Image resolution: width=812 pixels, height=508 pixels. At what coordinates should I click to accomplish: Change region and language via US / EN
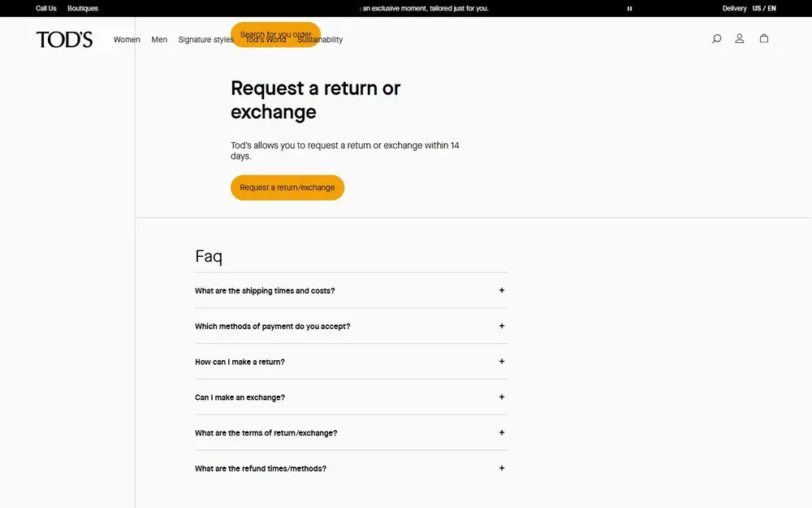point(764,8)
